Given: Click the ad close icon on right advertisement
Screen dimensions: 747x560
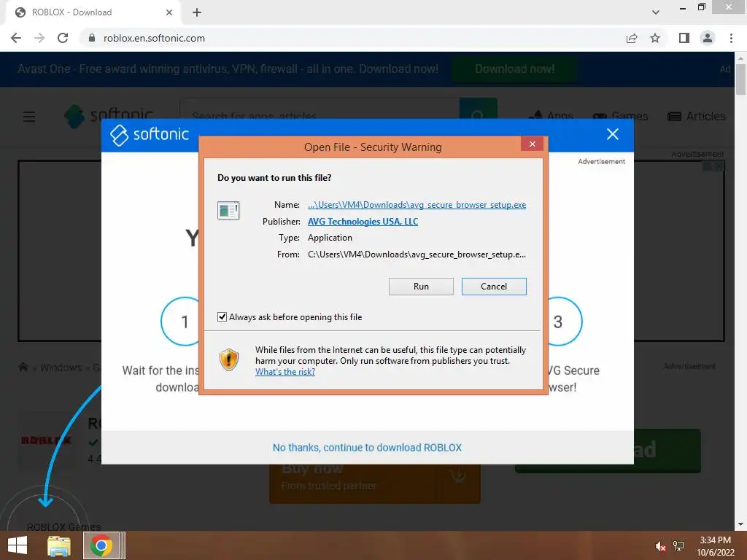Looking at the screenshot, I should point(719,166).
